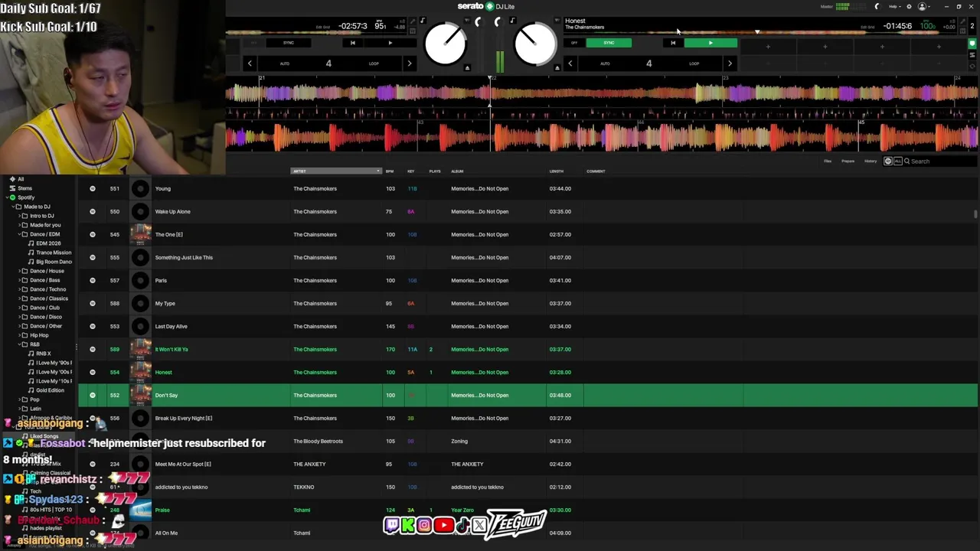Image resolution: width=980 pixels, height=551 pixels.
Task: Sort by Key column
Action: pos(411,171)
